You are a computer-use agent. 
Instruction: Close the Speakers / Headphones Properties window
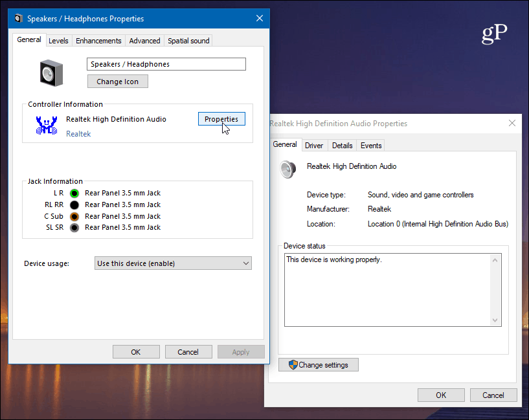click(x=260, y=18)
